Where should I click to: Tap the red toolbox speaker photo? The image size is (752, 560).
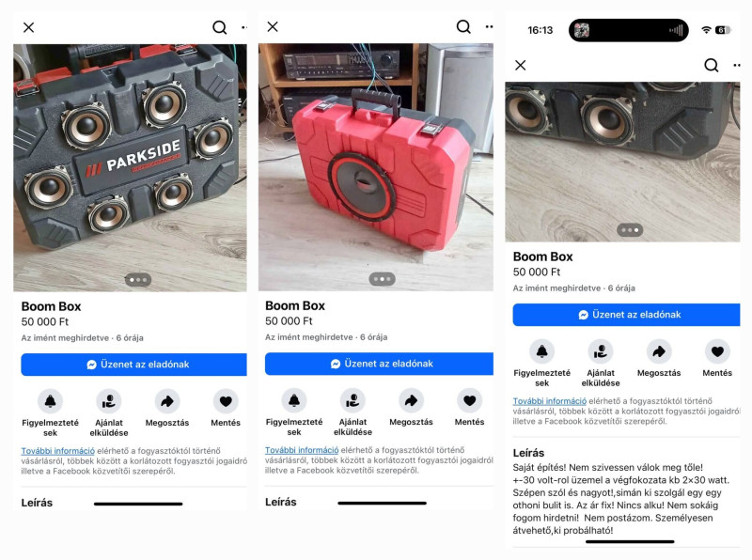click(x=375, y=167)
